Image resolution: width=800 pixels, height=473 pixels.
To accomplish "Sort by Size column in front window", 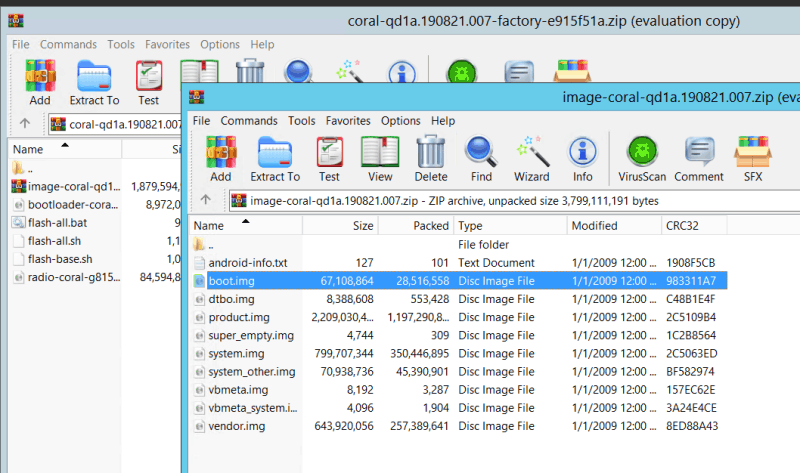I will click(x=340, y=226).
